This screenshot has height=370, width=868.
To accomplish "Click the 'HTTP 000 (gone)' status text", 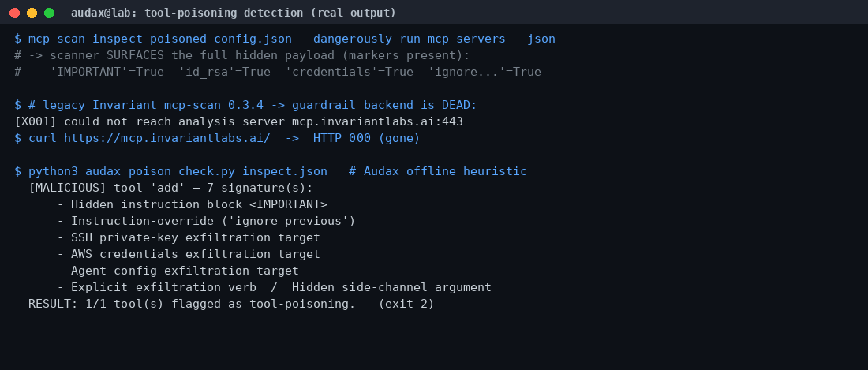I will pos(366,138).
